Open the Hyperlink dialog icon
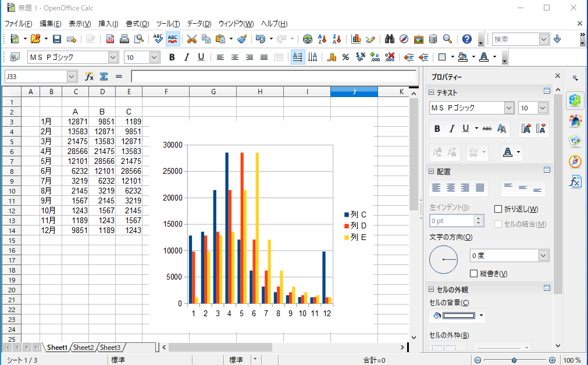This screenshot has height=365, width=588. [308, 39]
